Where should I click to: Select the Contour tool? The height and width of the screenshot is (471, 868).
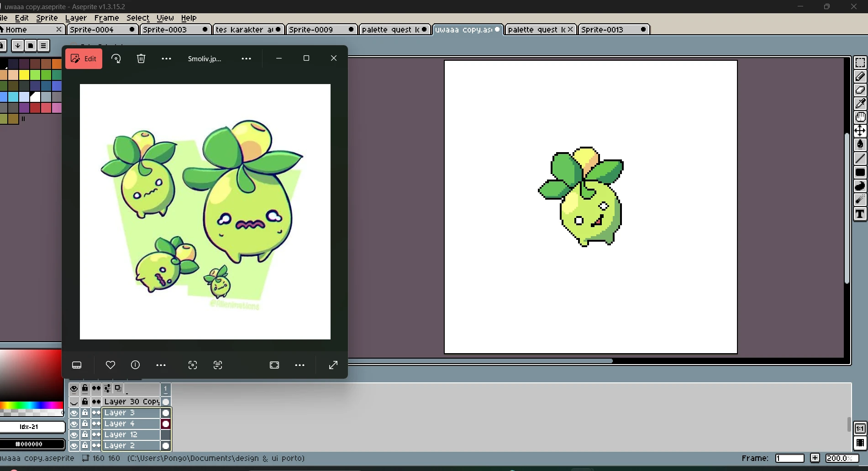pos(860,186)
